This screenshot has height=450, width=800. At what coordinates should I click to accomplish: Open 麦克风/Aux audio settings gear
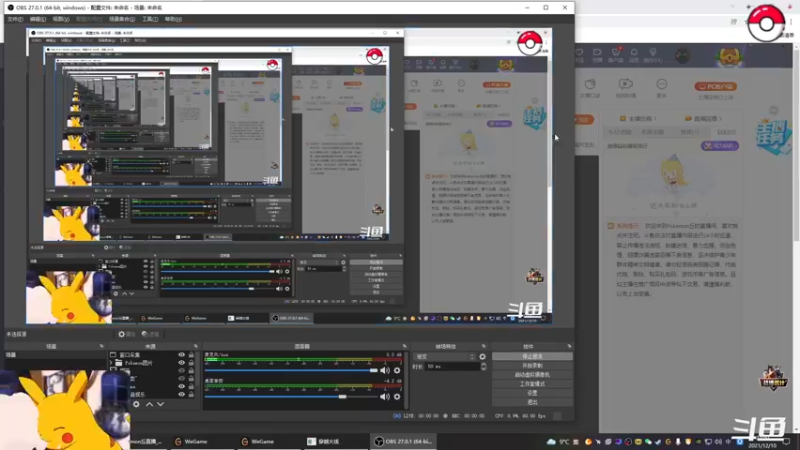tap(397, 370)
